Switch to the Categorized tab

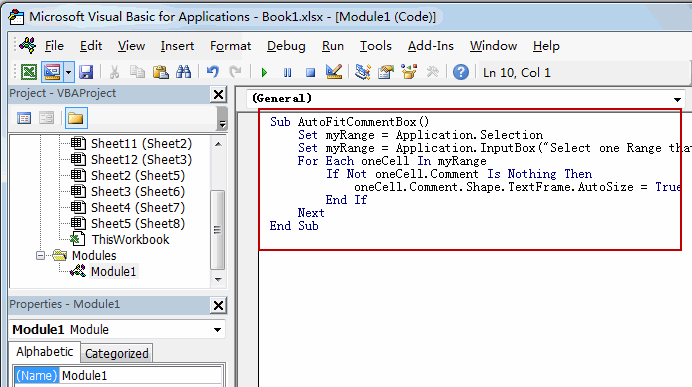[117, 353]
